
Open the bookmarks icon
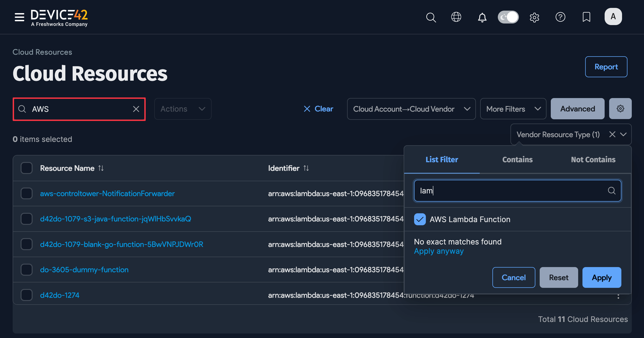(586, 17)
